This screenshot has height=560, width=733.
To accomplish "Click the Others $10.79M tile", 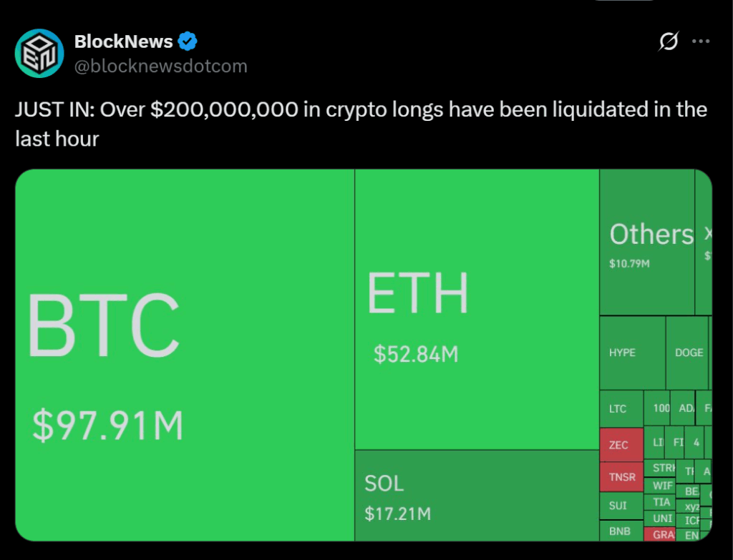I will [x=647, y=242].
